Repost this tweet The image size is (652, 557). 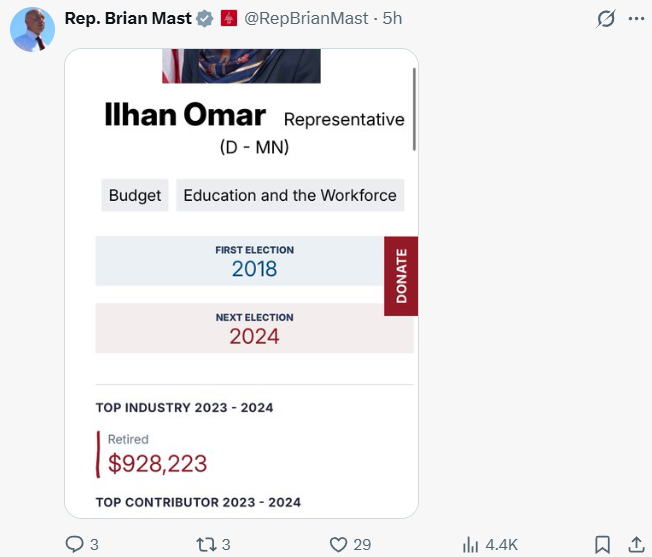coord(207,544)
